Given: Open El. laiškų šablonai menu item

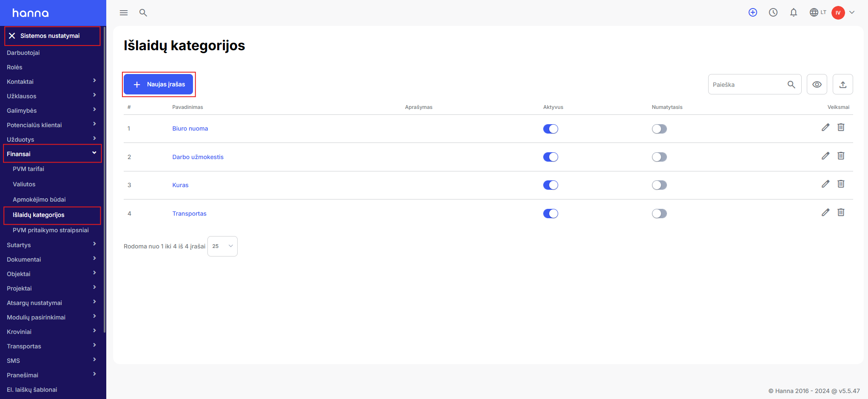Looking at the screenshot, I should click(32, 390).
